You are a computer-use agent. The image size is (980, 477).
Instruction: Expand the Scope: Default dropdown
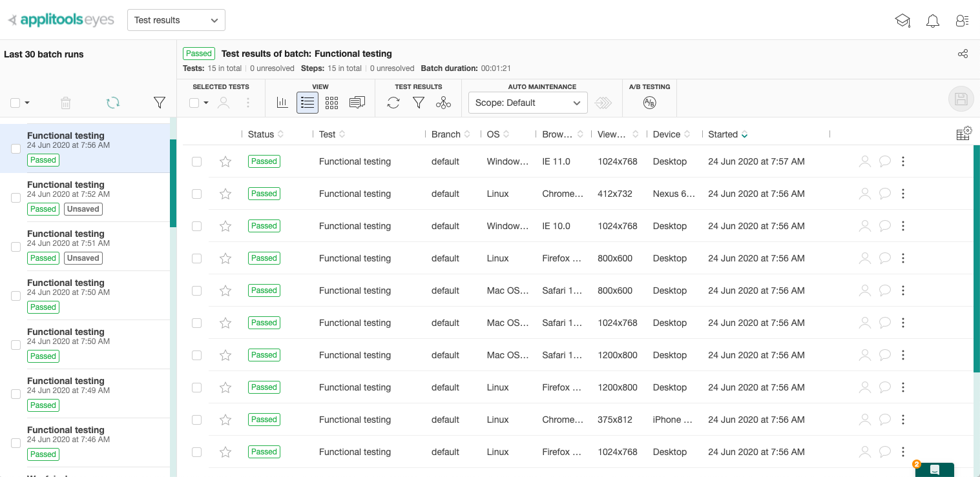click(528, 103)
